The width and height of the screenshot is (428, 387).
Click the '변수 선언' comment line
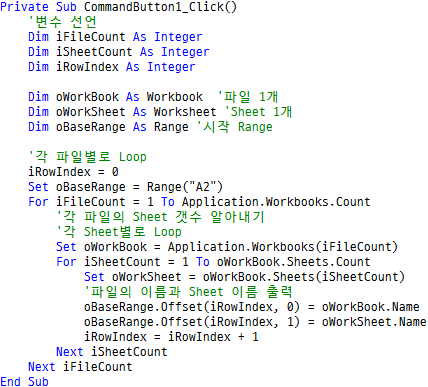tap(62, 22)
